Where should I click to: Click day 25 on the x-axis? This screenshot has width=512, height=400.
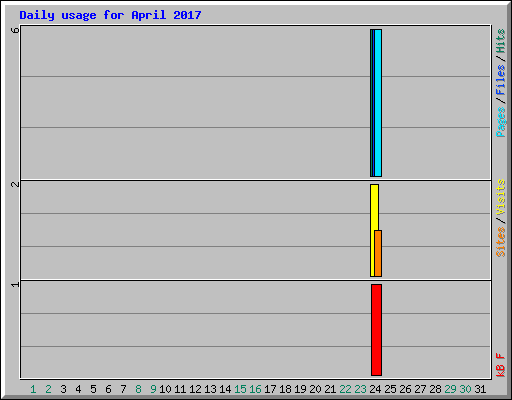pos(390,389)
